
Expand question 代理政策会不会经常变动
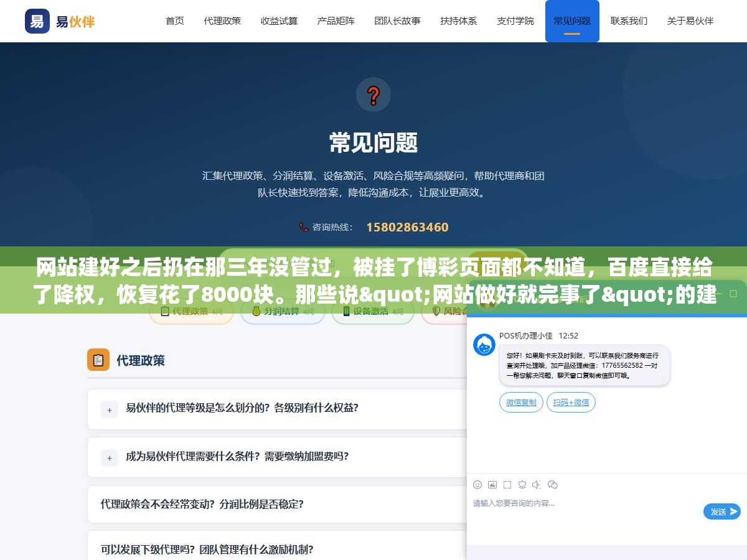[277, 504]
